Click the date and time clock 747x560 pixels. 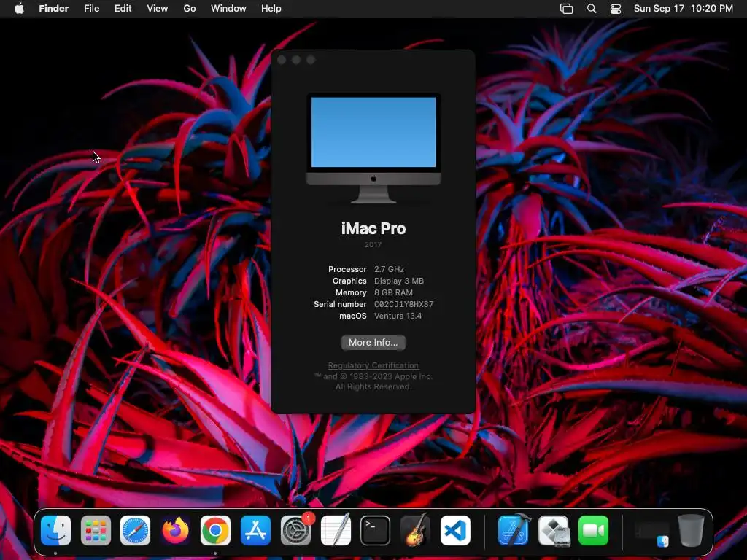(683, 9)
